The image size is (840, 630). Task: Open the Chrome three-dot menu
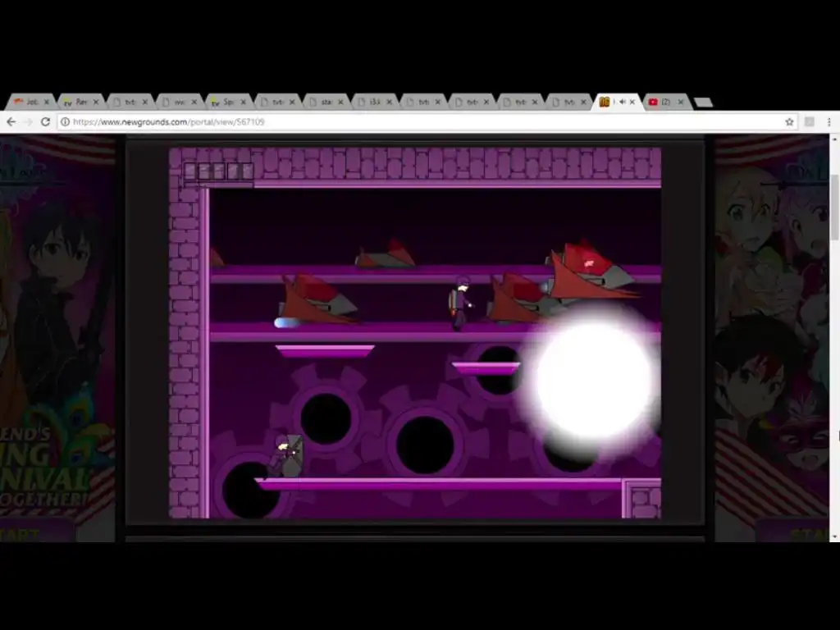coord(829,122)
